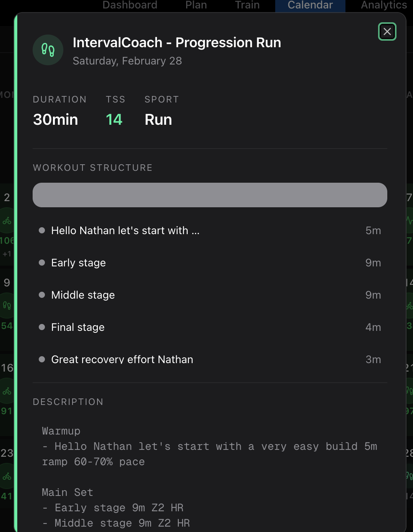Close the workout details modal
The width and height of the screenshot is (413, 532).
pos(387,31)
